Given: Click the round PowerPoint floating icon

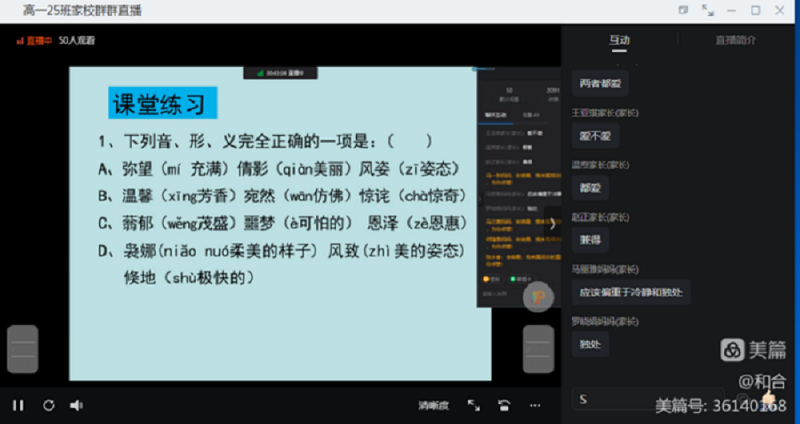Looking at the screenshot, I should coord(538,297).
